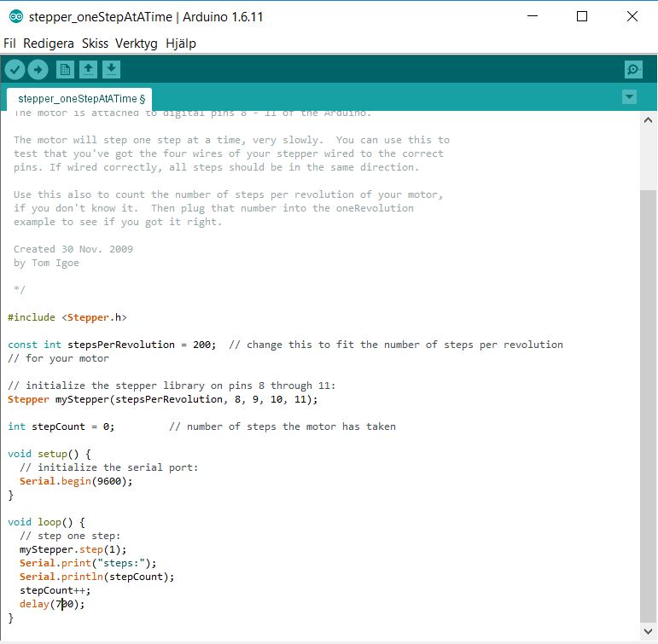Screen dimensions: 658x644
Task: Verify the sketch with the checkmark button
Action: 15,70
